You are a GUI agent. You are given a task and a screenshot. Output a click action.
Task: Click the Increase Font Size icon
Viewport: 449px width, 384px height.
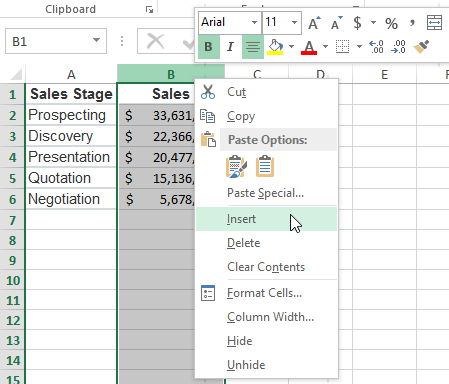(x=314, y=23)
